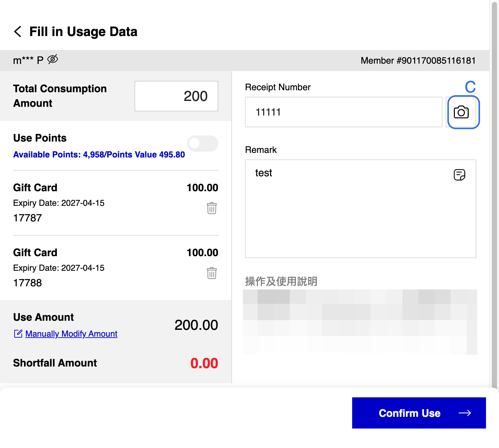Open the Manually Modify Amount link
499x448 pixels.
71,334
